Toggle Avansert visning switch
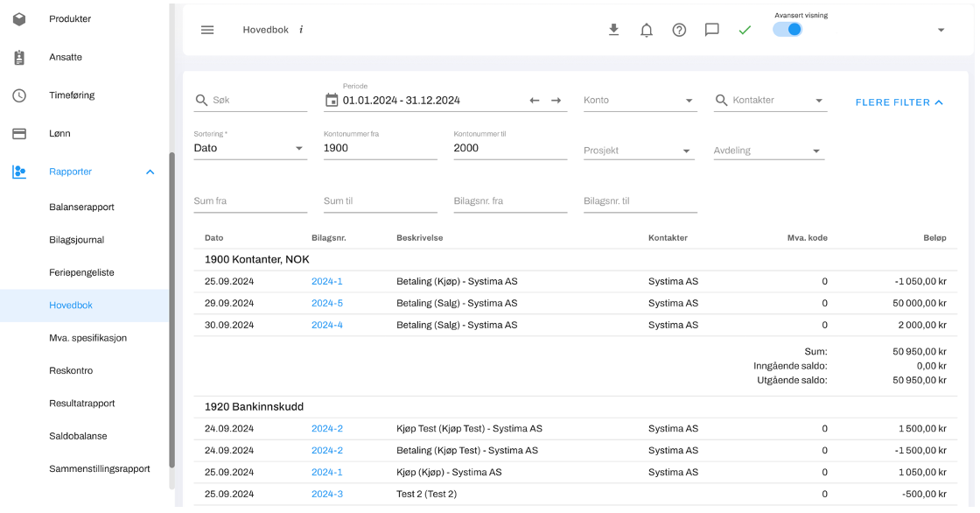 (787, 30)
